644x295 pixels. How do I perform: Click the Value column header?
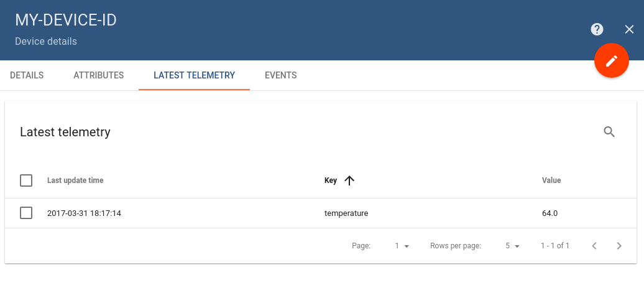[x=551, y=180]
